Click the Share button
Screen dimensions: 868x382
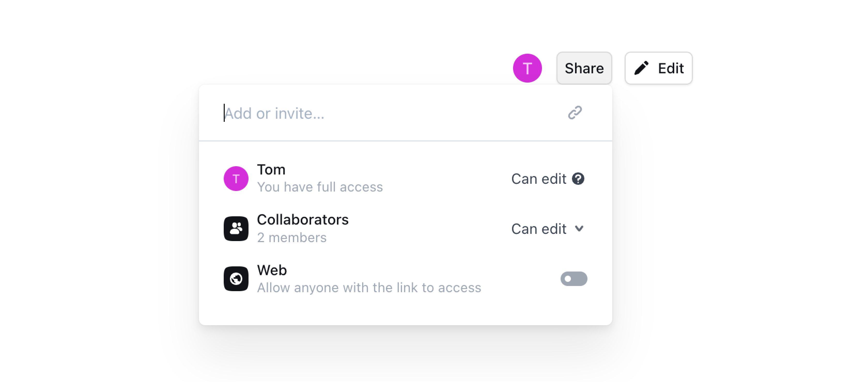584,68
